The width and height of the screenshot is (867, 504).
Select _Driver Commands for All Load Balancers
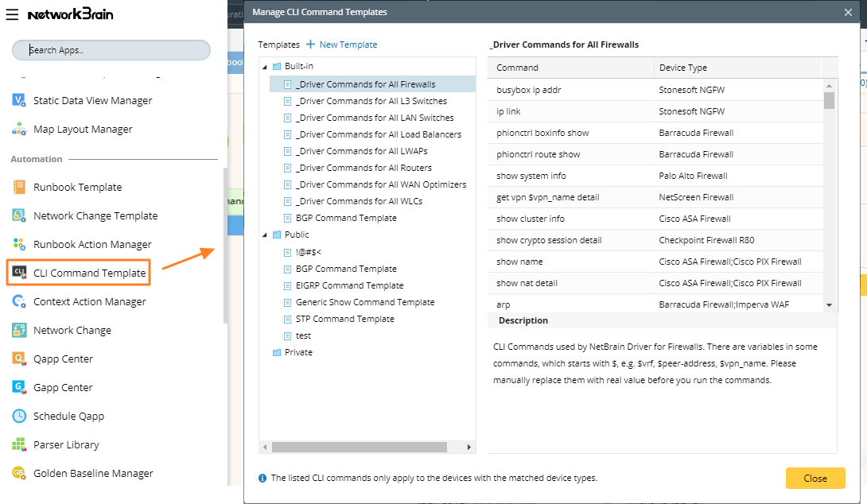click(x=378, y=134)
